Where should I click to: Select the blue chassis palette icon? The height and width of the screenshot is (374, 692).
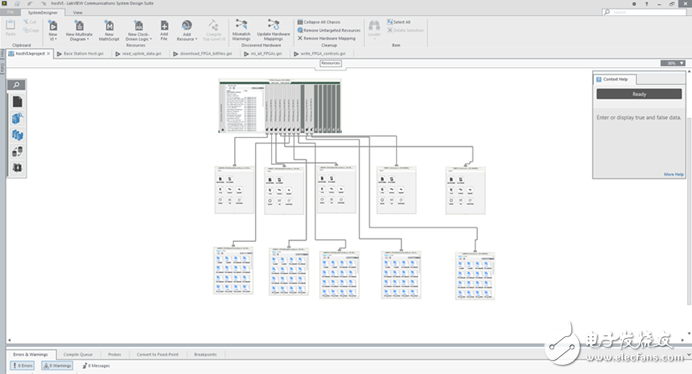[17, 135]
